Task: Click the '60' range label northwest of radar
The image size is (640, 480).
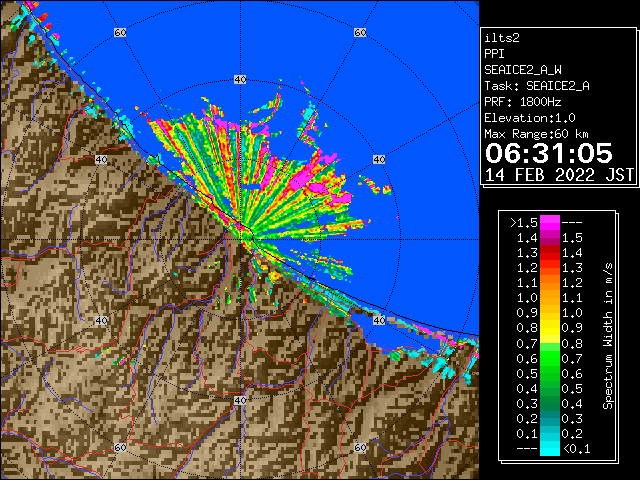Action: (120, 32)
